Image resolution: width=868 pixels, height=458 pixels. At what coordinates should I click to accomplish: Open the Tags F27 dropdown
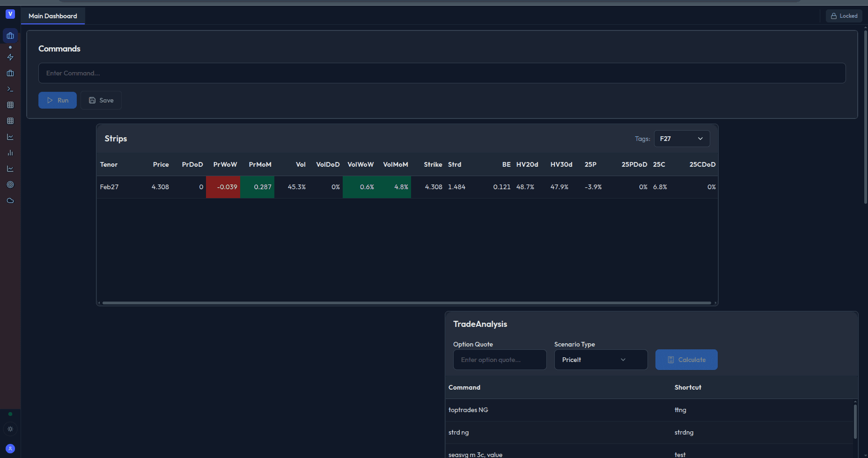682,139
